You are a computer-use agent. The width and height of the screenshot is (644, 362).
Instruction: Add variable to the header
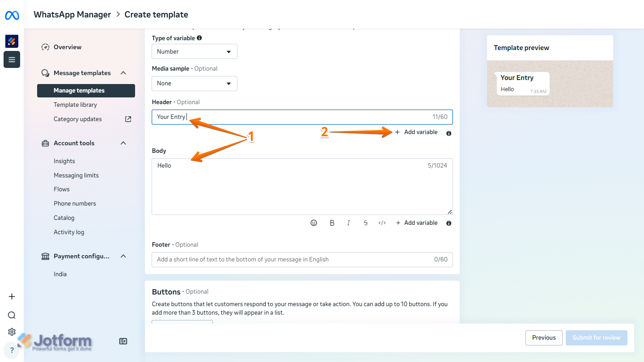point(416,132)
